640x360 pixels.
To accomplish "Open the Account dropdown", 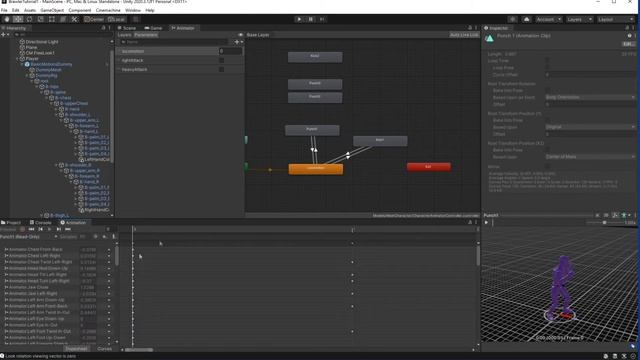I will click(x=549, y=19).
